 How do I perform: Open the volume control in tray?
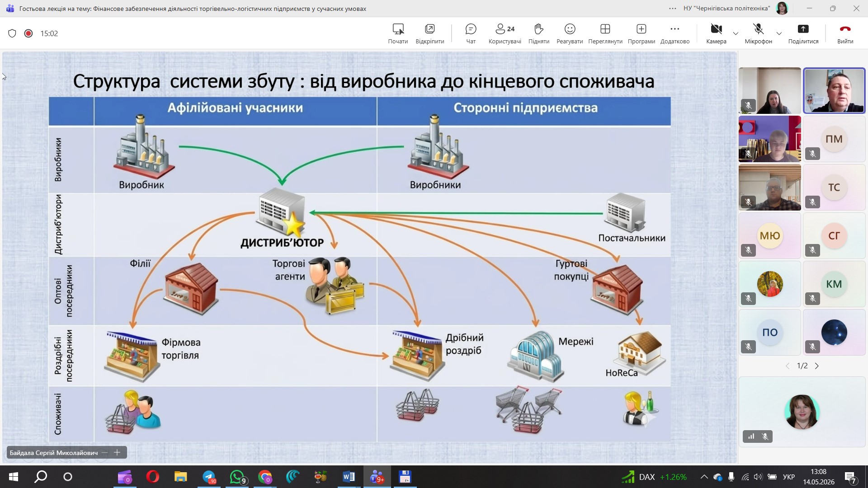pyautogui.click(x=758, y=477)
